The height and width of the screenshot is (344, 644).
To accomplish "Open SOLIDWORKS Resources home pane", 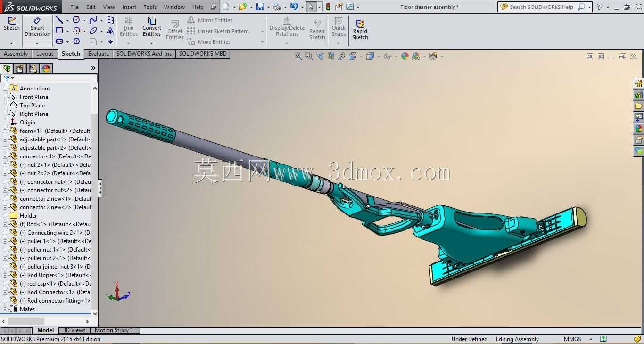I will pos(638,83).
